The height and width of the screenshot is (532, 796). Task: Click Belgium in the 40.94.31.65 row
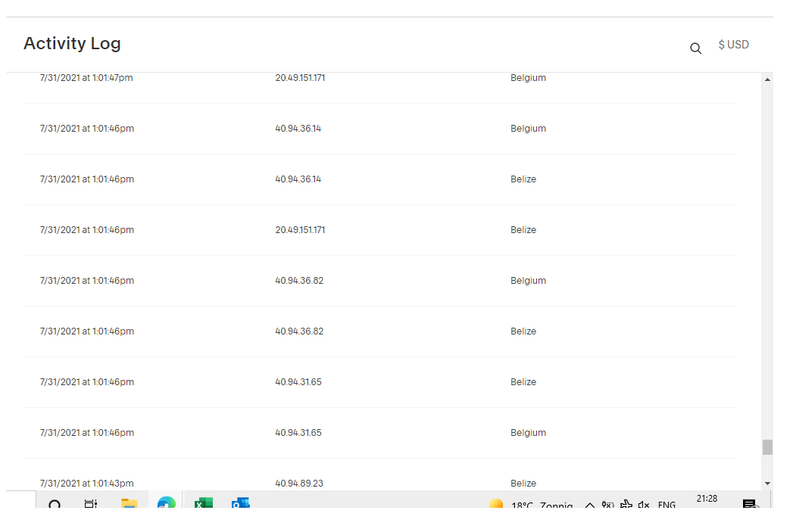coord(528,433)
